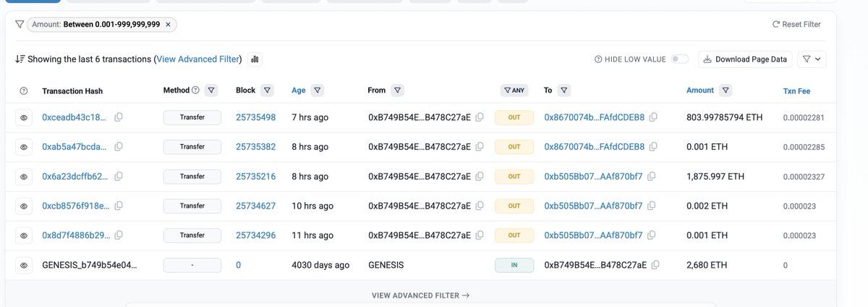Copy To address in 0.002 ETH row
Screen dimensions: 868x307
click(652, 206)
